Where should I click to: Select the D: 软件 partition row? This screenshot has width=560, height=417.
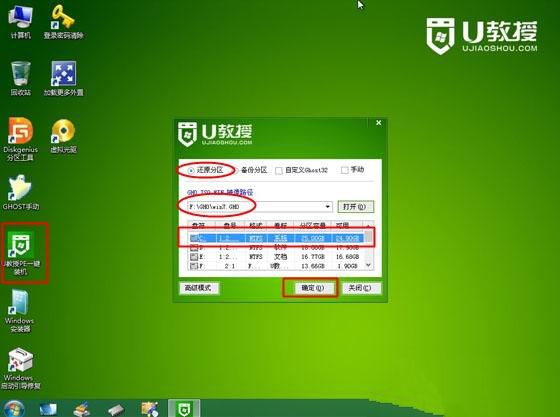point(276,247)
